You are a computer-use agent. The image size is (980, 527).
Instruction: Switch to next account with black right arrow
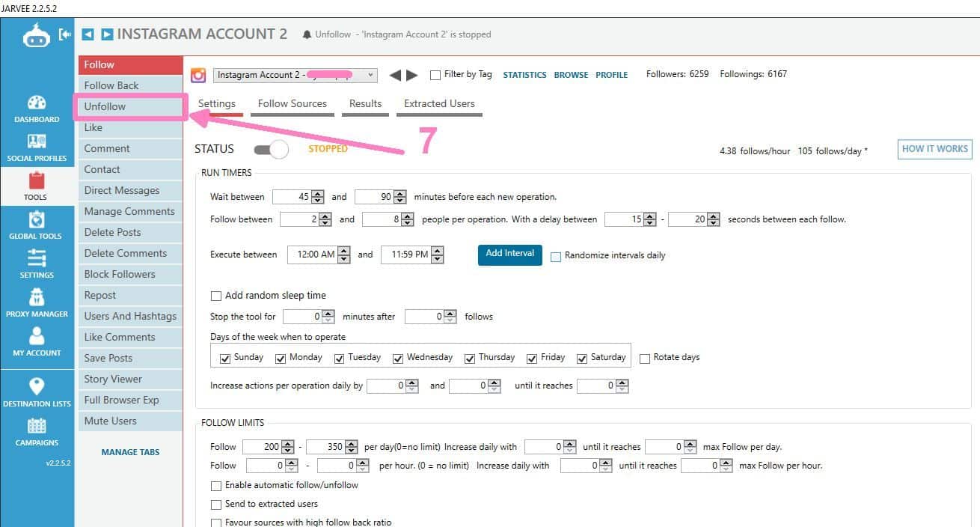pos(412,75)
